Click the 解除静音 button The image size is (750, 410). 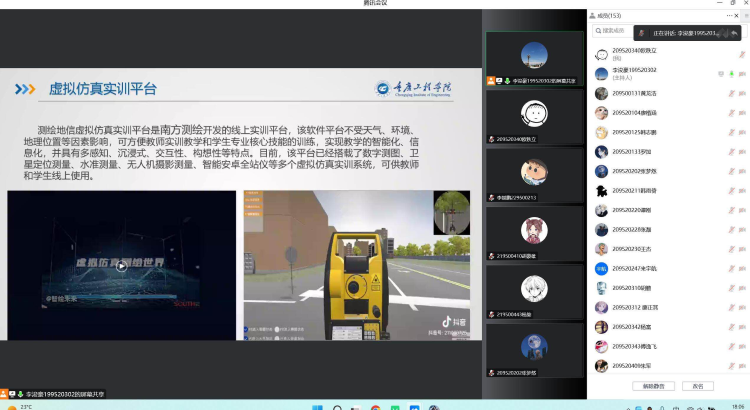(654, 386)
